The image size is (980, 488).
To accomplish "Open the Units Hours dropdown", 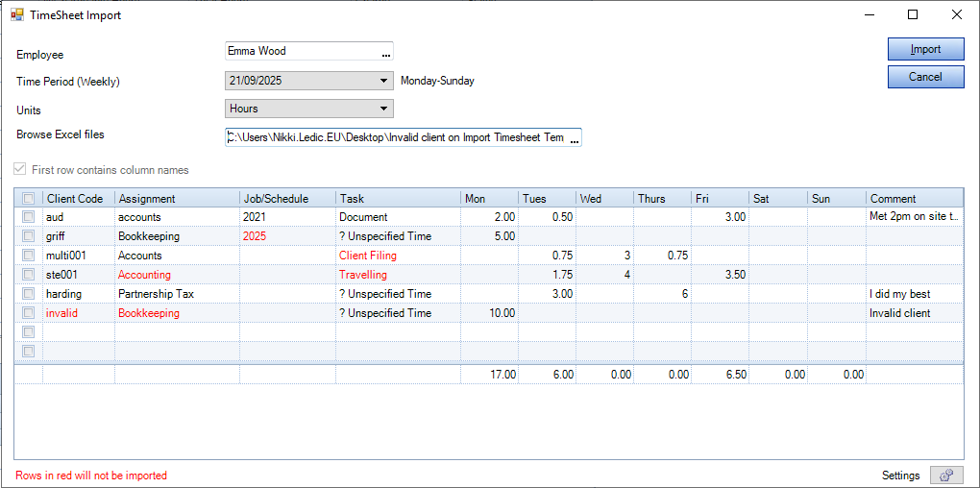I will coord(383,109).
